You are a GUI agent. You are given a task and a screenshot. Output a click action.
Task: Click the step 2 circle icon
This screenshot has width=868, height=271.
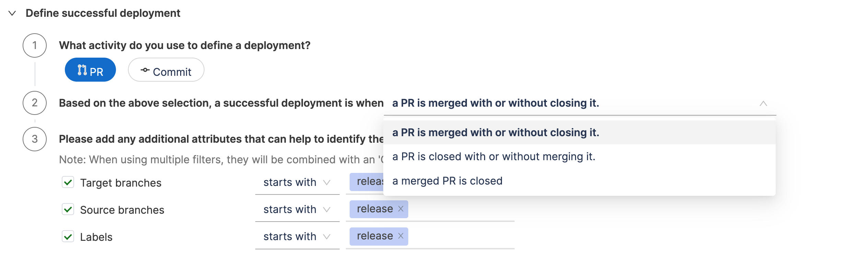pos(35,103)
